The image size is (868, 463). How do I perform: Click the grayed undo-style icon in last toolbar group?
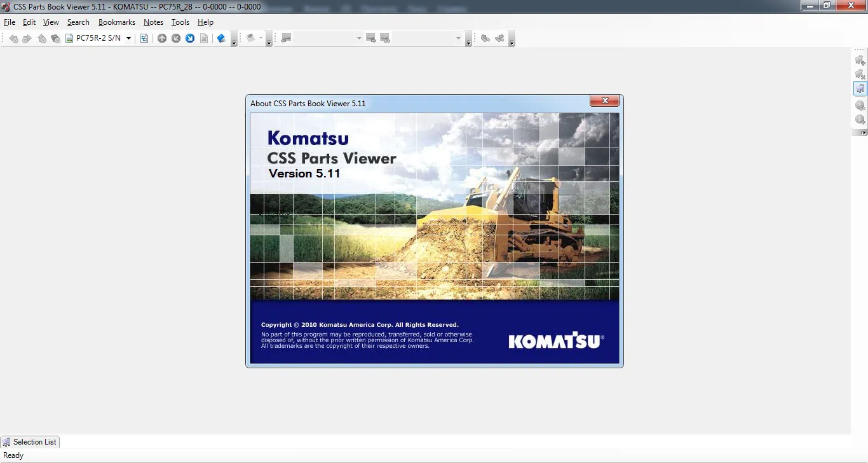[x=485, y=38]
